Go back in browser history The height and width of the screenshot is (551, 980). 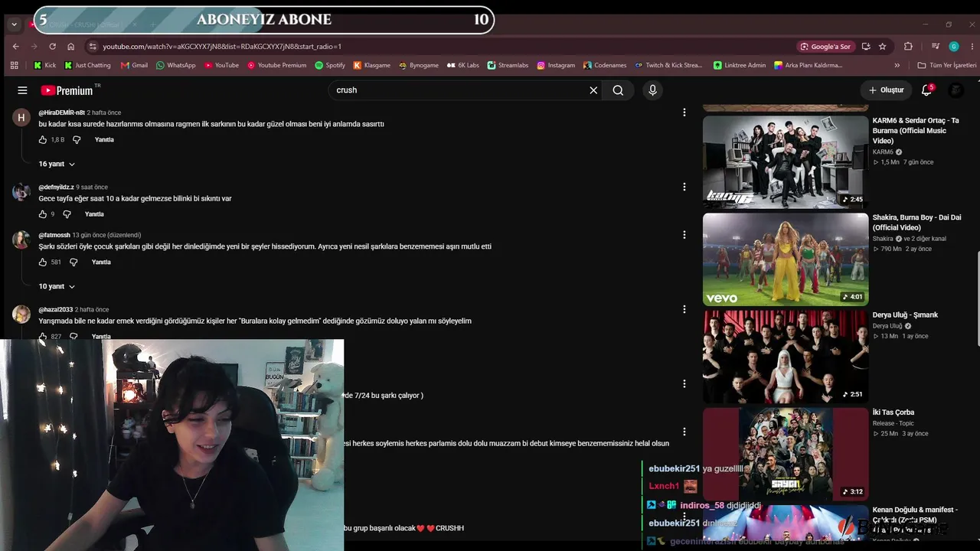[x=16, y=46]
